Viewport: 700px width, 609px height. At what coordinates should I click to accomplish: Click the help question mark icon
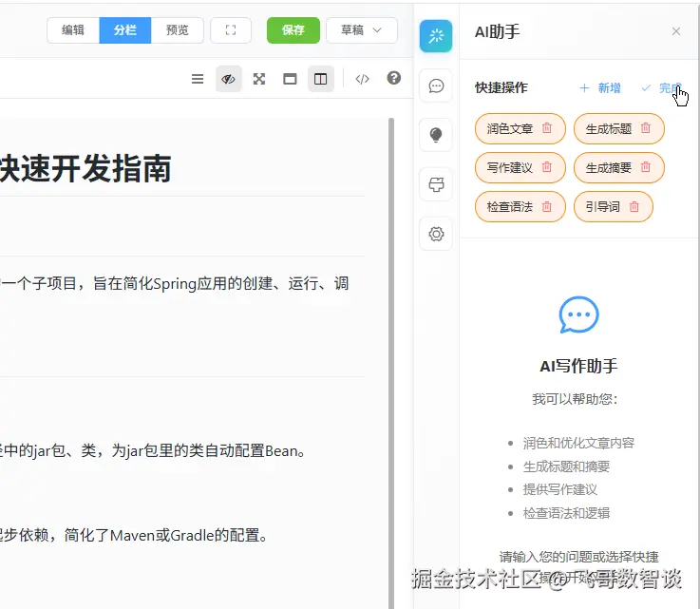pos(393,78)
